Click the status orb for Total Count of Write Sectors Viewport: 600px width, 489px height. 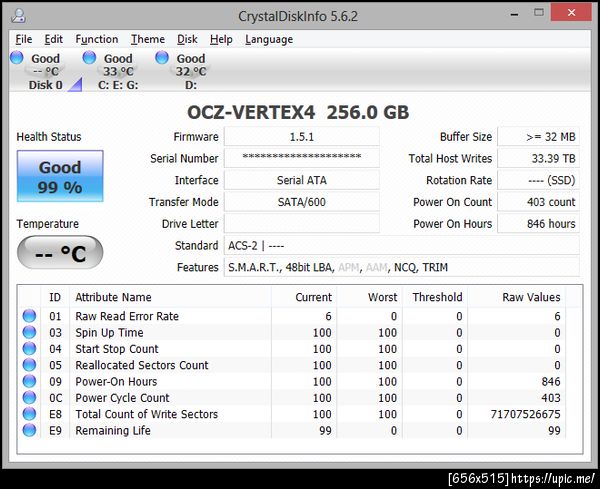tap(29, 414)
